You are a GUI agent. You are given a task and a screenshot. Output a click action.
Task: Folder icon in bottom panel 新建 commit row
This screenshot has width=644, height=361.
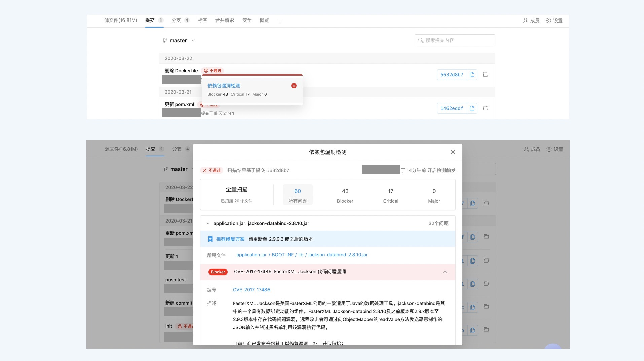point(486,307)
